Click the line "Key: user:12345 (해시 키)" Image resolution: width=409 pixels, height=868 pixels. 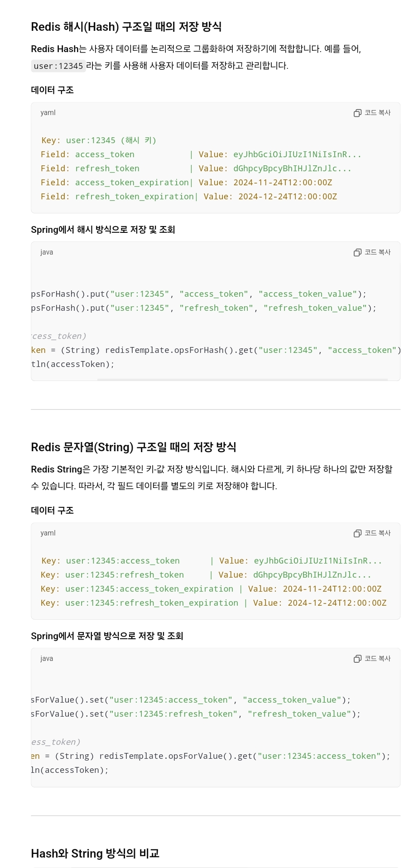click(99, 140)
